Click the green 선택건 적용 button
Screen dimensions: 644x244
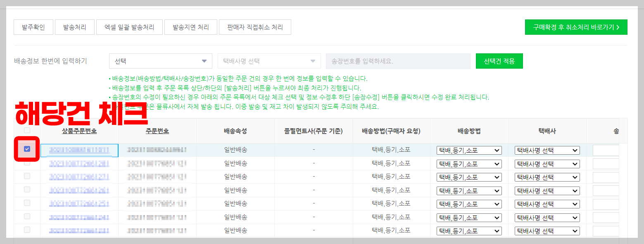point(499,60)
